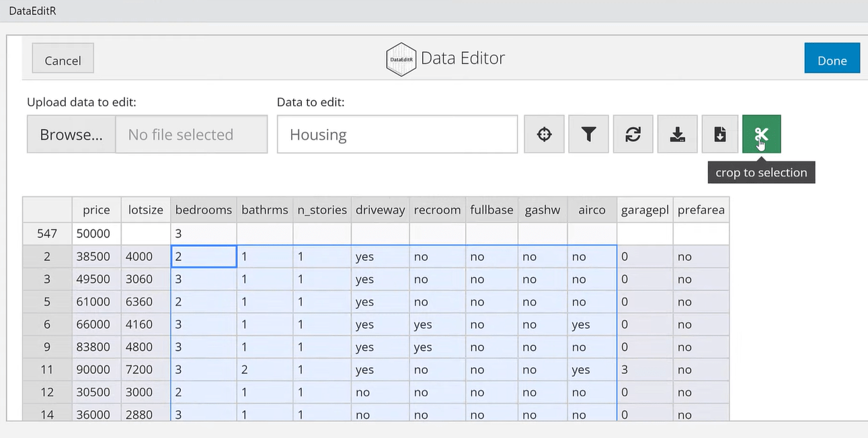Click the DataEditR hexagon logo
Screen dimensions: 868x438
click(401, 59)
